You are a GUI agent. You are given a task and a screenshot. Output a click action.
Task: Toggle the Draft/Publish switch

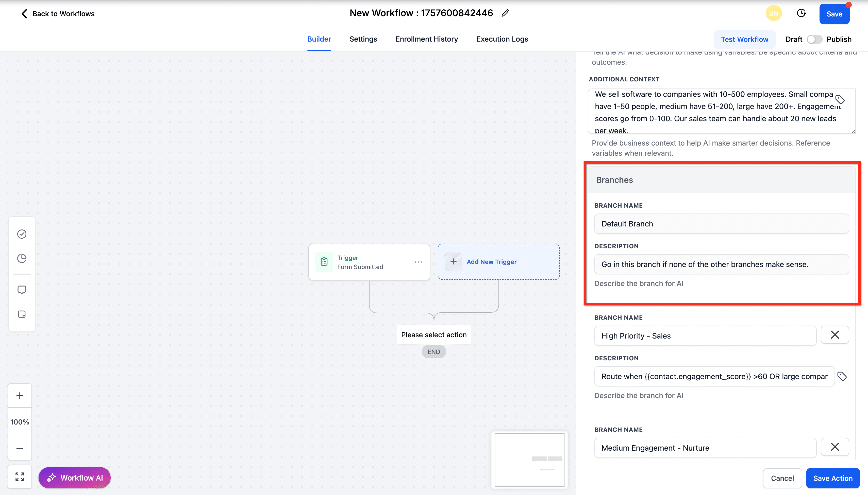click(814, 39)
